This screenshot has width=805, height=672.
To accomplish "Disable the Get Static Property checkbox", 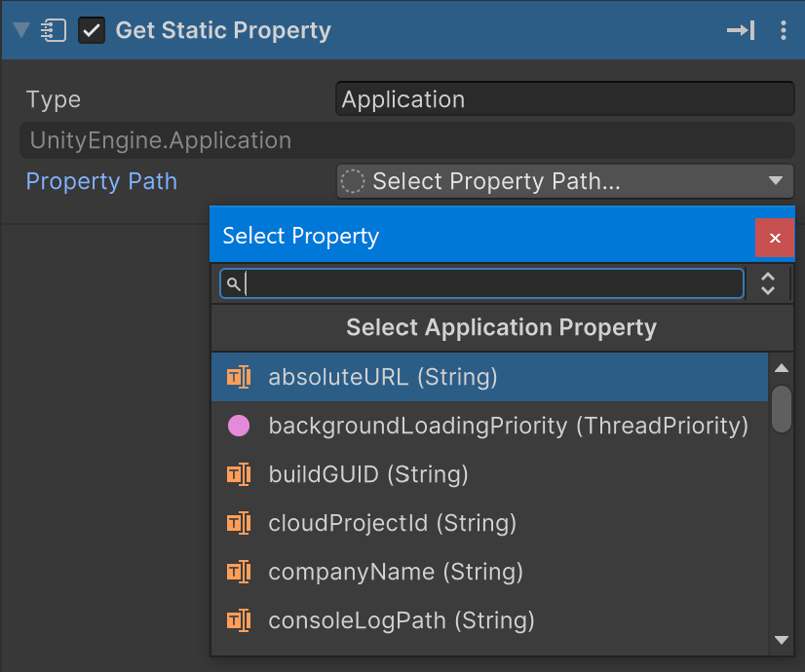I will pos(92,30).
